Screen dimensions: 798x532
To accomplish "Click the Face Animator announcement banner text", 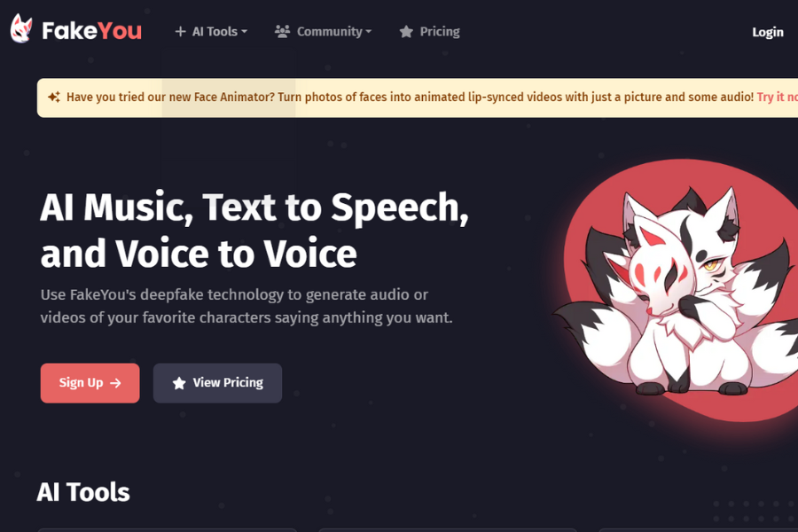I will 410,97.
